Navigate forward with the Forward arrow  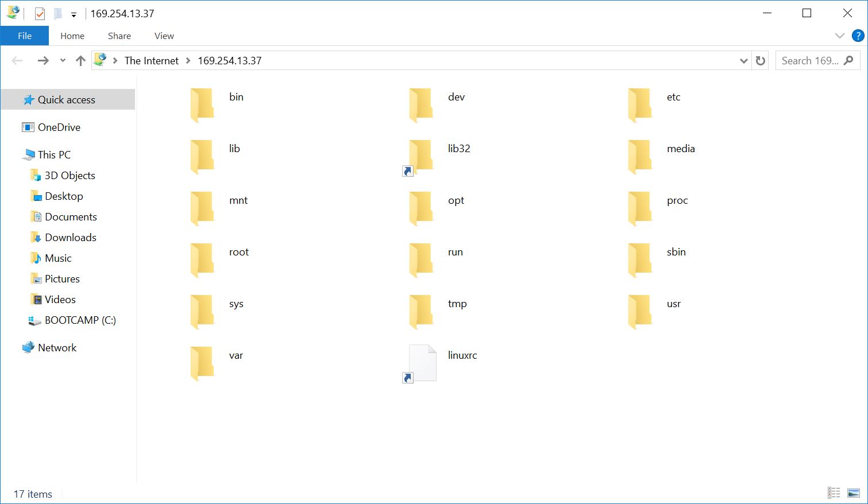pyautogui.click(x=43, y=61)
